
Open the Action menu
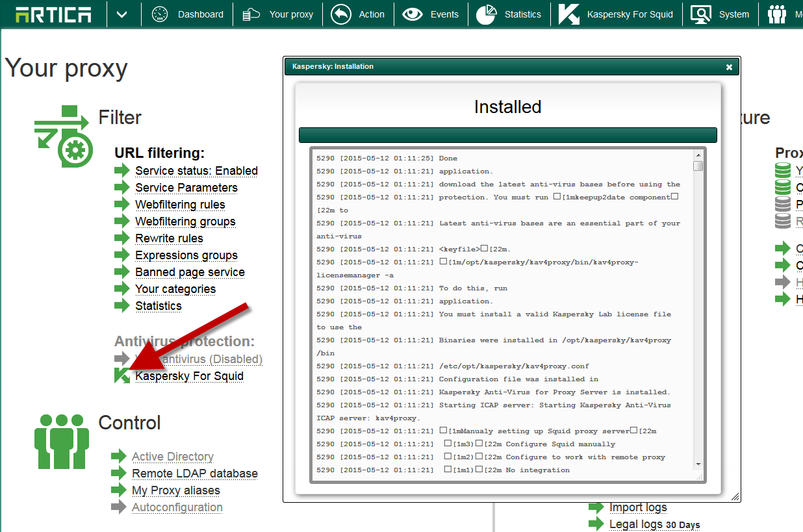372,14
